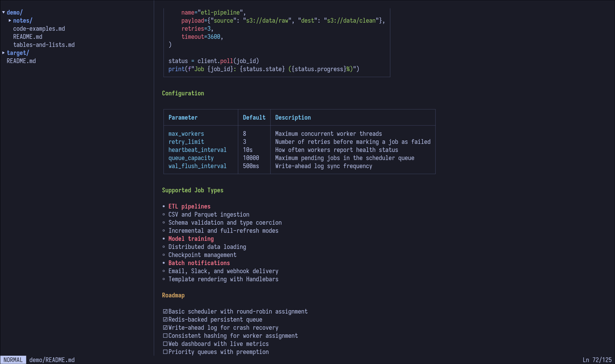Image resolution: width=615 pixels, height=364 pixels.
Task: Open code-examples.md from the sidebar
Action: (x=39, y=29)
